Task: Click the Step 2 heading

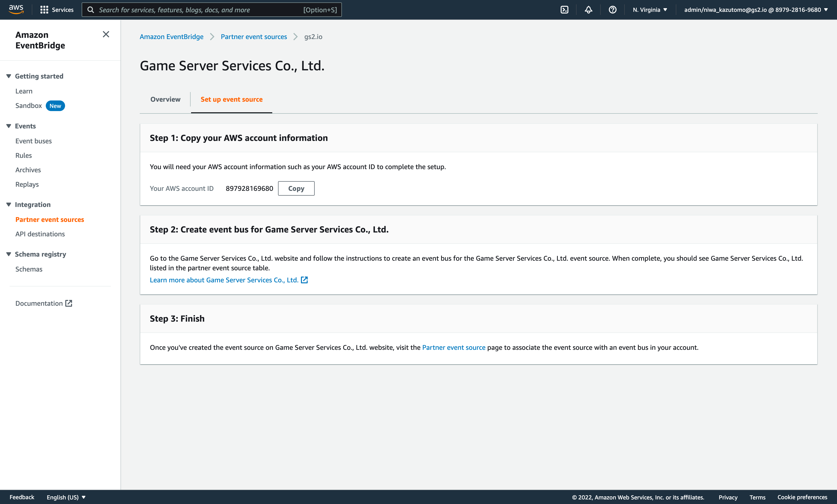Action: [269, 230]
